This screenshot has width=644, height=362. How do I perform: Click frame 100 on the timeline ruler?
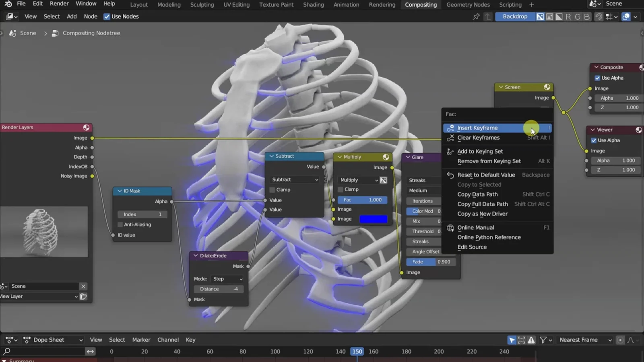275,352
